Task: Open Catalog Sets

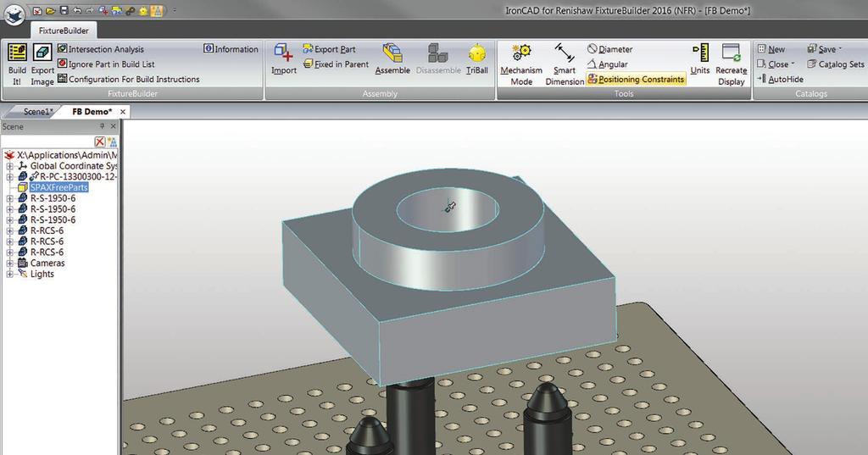Action: click(x=836, y=64)
